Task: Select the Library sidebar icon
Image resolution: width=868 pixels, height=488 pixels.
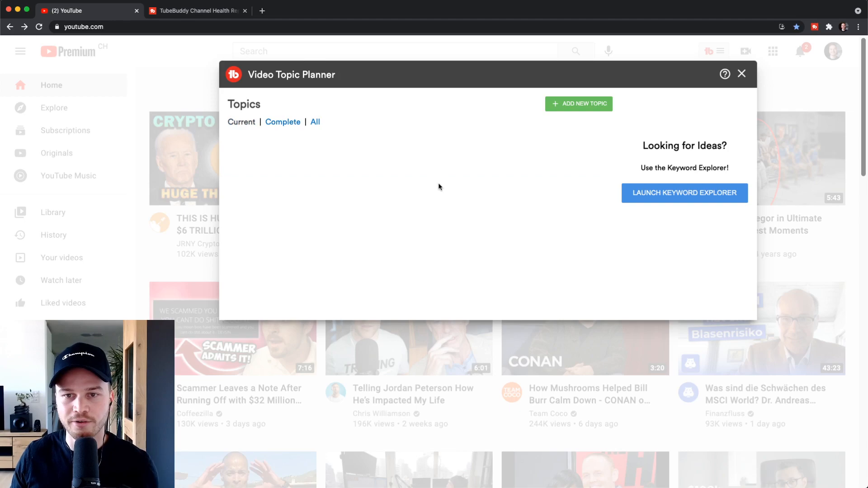Action: (x=20, y=212)
